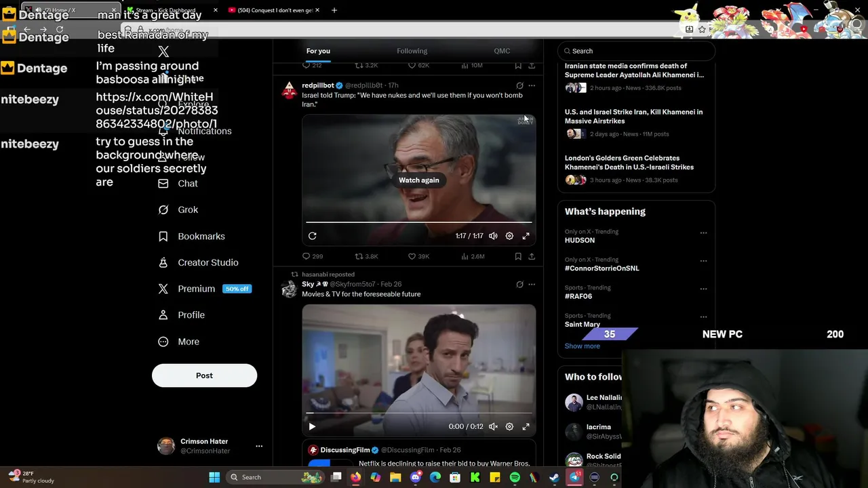The image size is (868, 488).
Task: Open options for #ConnorStorrieOnSNL trend
Action: [703, 260]
